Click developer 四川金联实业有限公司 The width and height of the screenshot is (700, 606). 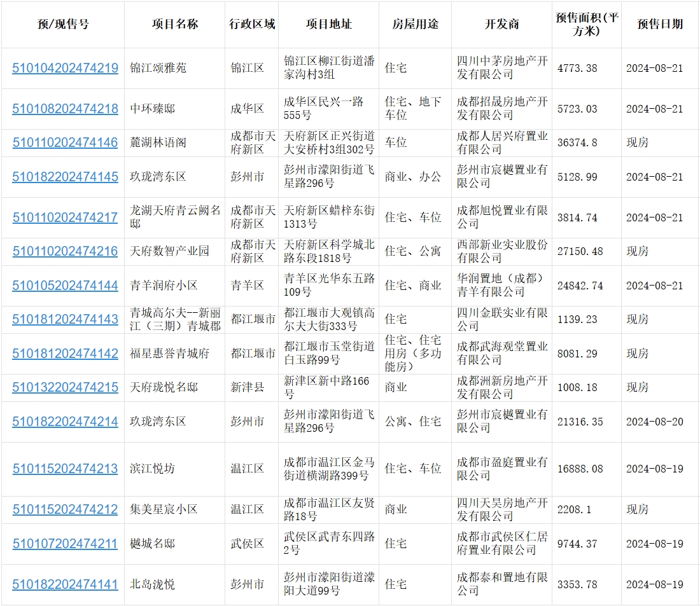click(x=502, y=319)
